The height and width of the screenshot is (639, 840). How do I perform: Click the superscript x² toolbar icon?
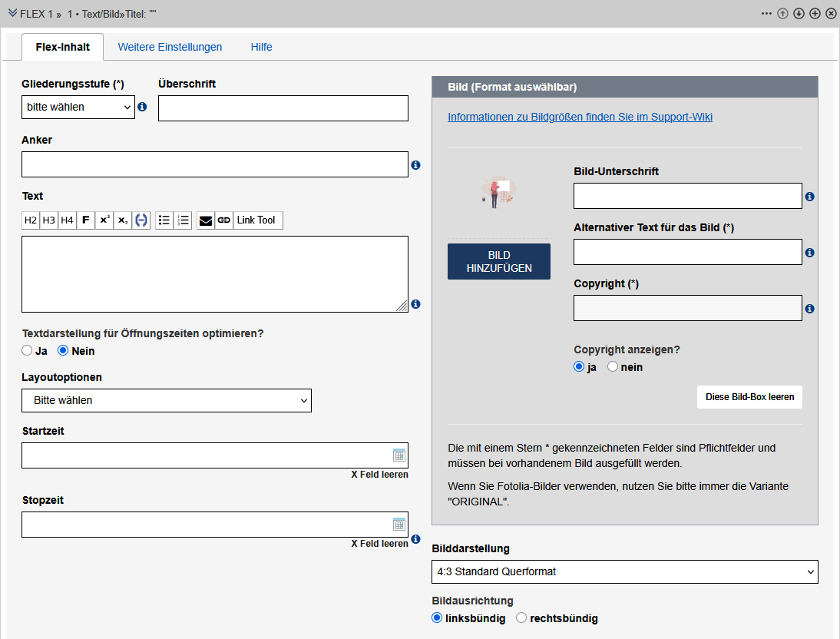[x=104, y=220]
